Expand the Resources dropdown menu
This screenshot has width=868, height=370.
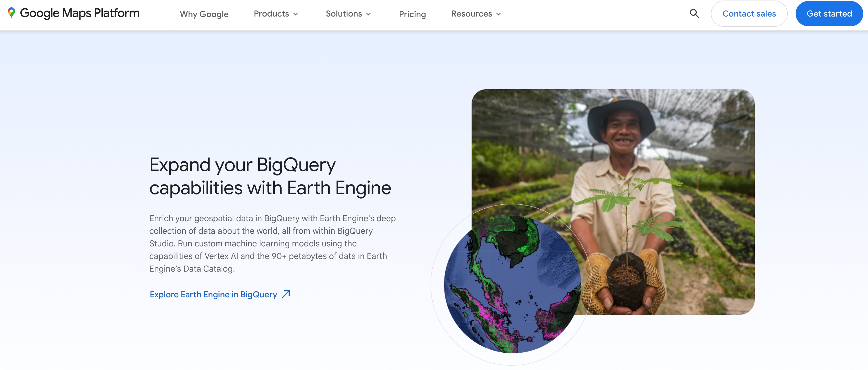[x=476, y=14]
